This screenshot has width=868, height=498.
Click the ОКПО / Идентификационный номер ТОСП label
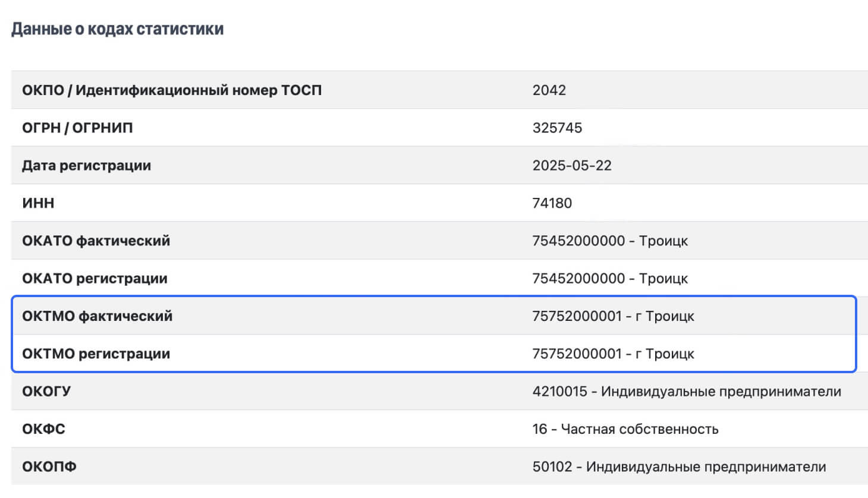(172, 90)
